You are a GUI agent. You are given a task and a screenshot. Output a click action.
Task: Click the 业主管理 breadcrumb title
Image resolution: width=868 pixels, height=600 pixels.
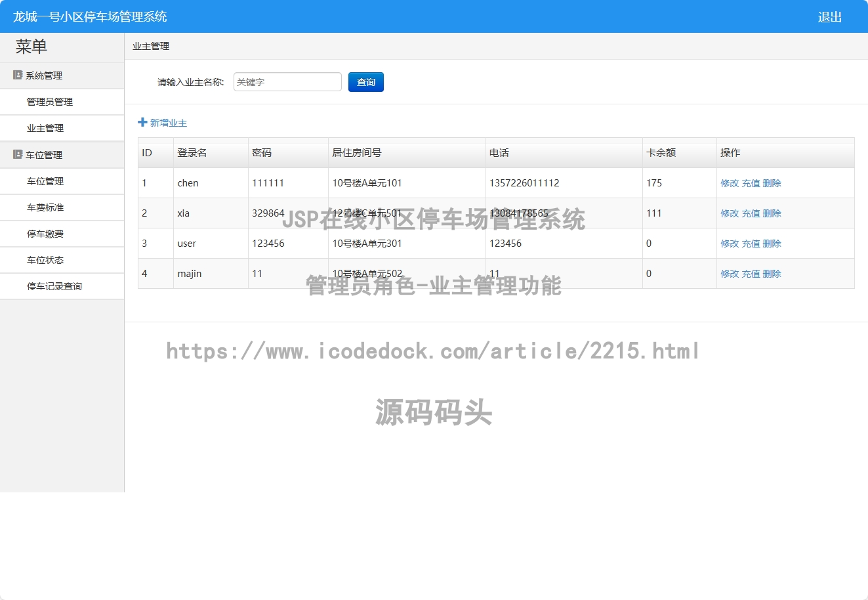[151, 46]
